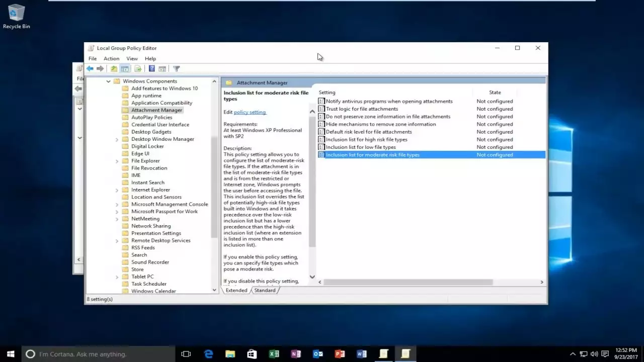Open the Action menu

click(111, 59)
